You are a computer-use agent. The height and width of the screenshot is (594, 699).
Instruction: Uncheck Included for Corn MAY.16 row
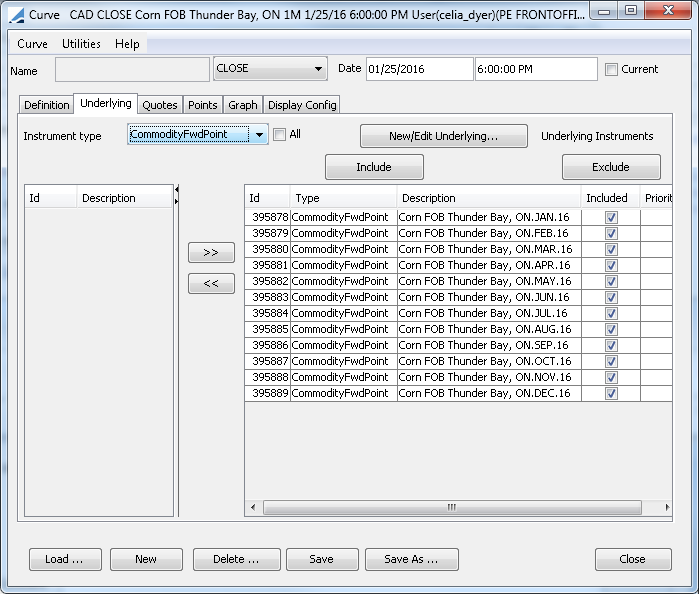(611, 282)
